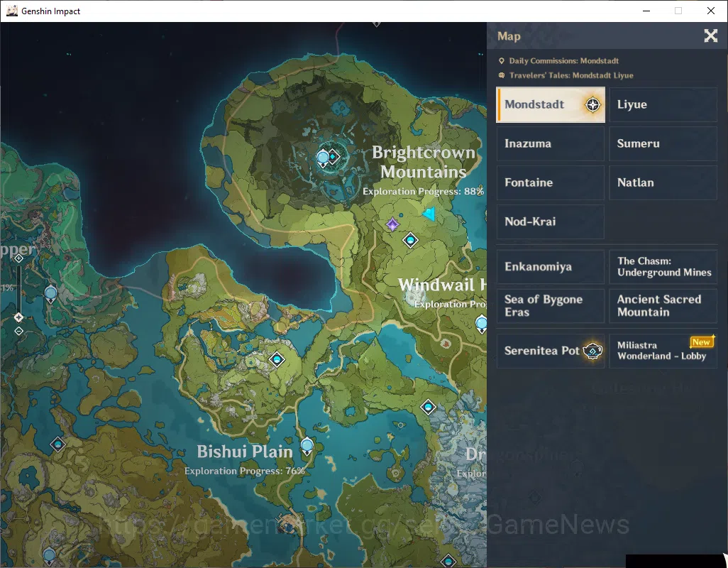Viewport: 728px width, 568px height.
Task: Click blue pin beside the Bishui Plain label
Action: (307, 447)
